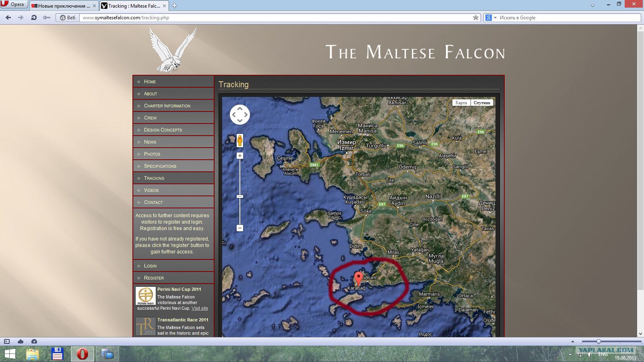
Task: Open the News section
Action: [173, 142]
